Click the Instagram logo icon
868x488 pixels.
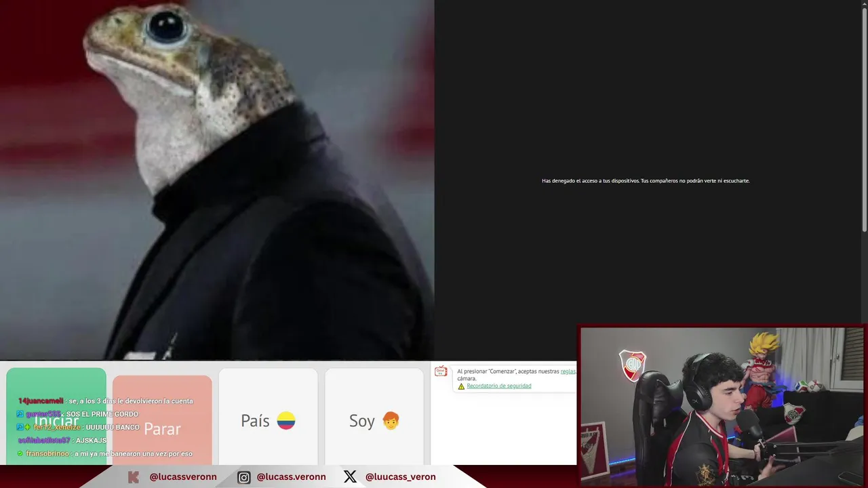point(243,477)
